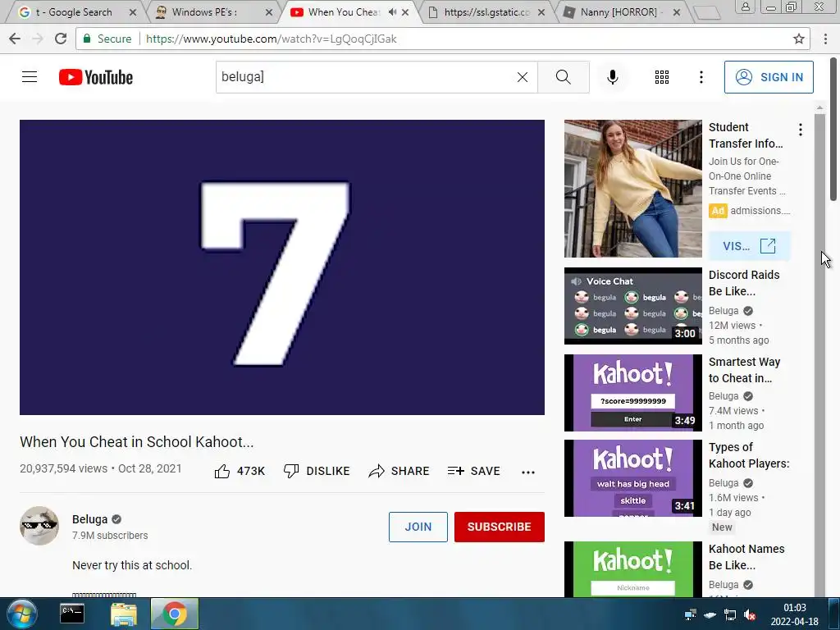The image size is (840, 630).
Task: Click the 7.9M subscribers text
Action: pos(110,535)
